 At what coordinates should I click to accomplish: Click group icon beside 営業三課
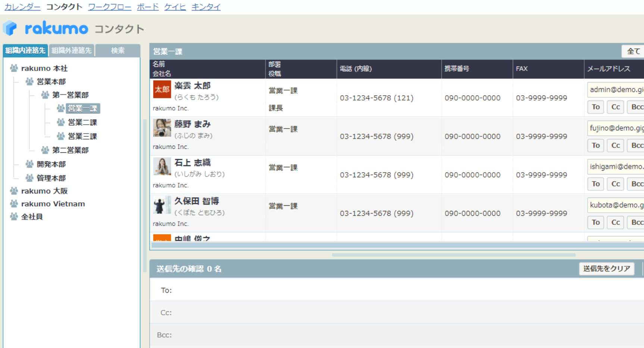[60, 136]
